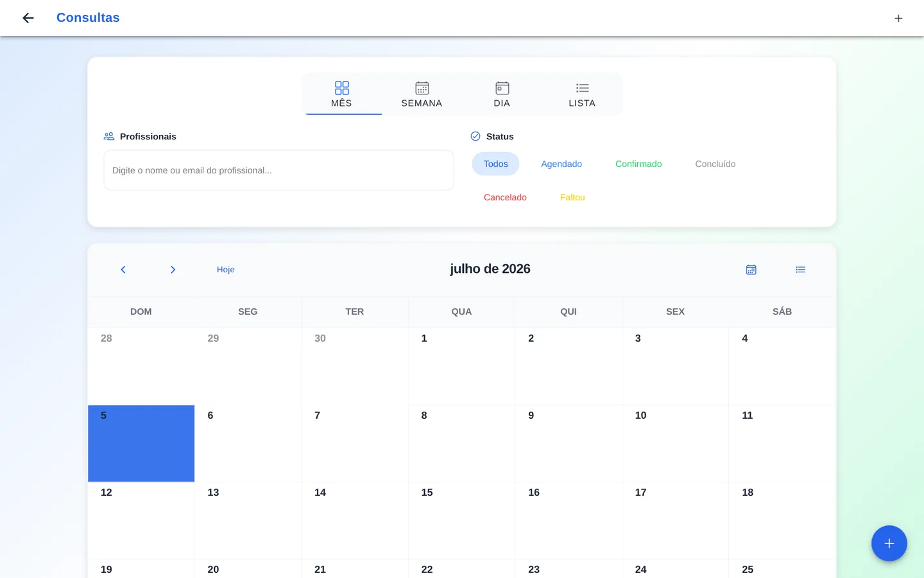Select day 4 in the calendar
The height and width of the screenshot is (578, 924).
782,366
